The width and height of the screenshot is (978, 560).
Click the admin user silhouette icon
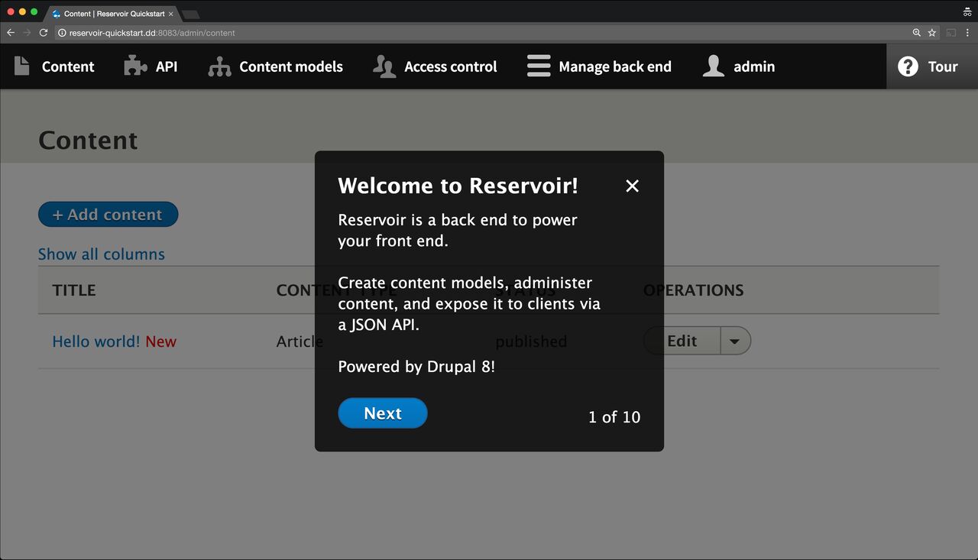tap(714, 66)
